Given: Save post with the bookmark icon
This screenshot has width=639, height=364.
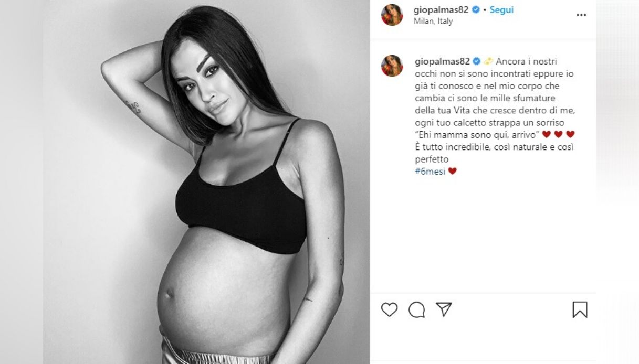Looking at the screenshot, I should (580, 309).
